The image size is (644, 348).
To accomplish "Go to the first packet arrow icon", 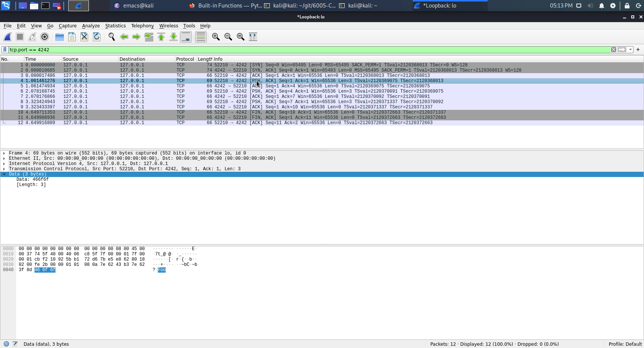I will pos(161,37).
